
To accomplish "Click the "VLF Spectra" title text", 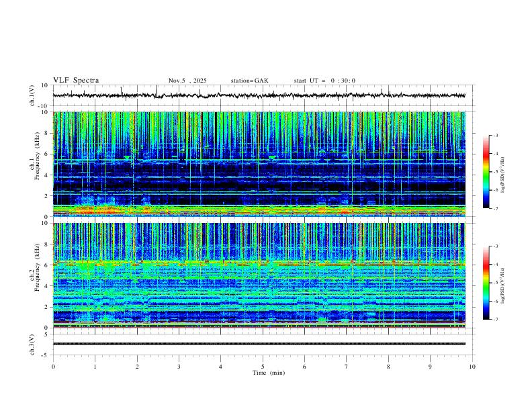I will tap(76, 81).
